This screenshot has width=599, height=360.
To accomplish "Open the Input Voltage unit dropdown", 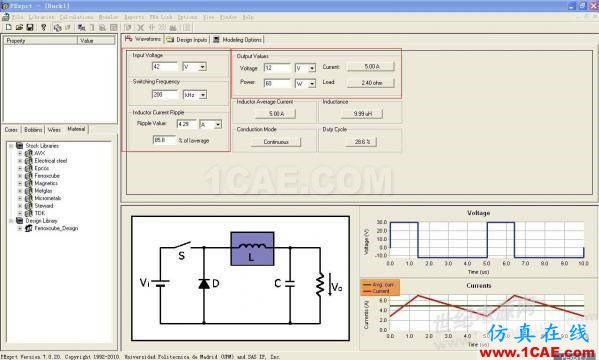I will (203, 67).
